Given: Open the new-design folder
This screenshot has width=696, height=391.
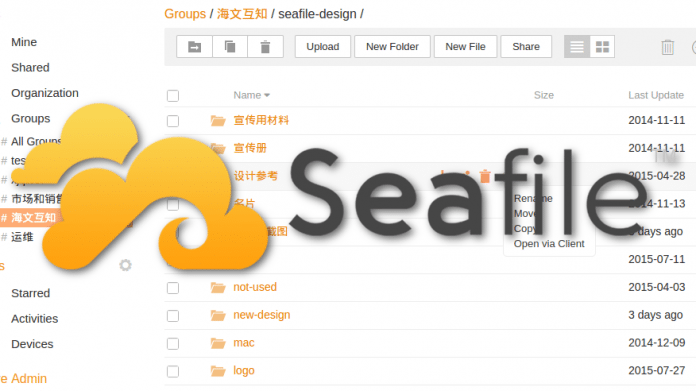Looking at the screenshot, I should [262, 315].
